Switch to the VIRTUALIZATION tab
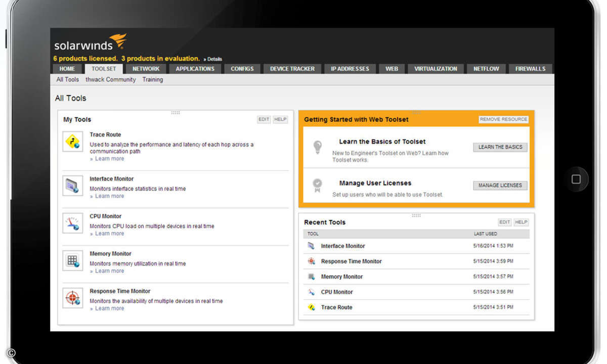 [436, 69]
